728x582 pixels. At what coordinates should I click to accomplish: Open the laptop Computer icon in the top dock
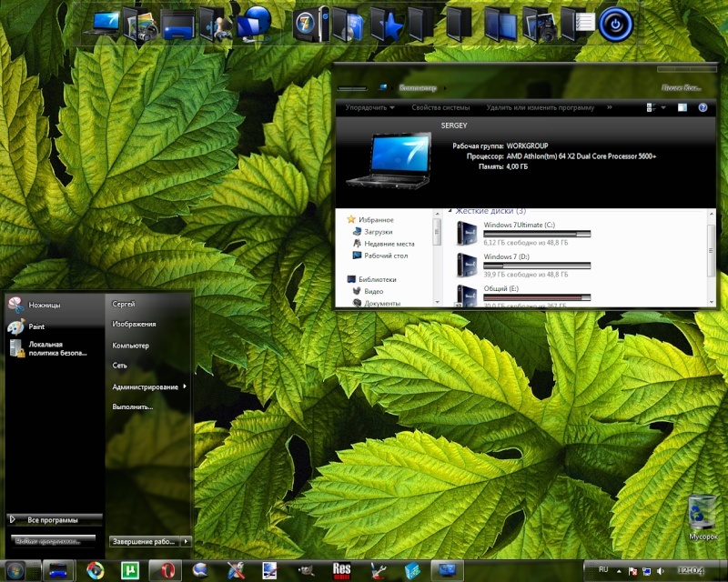pos(102,25)
